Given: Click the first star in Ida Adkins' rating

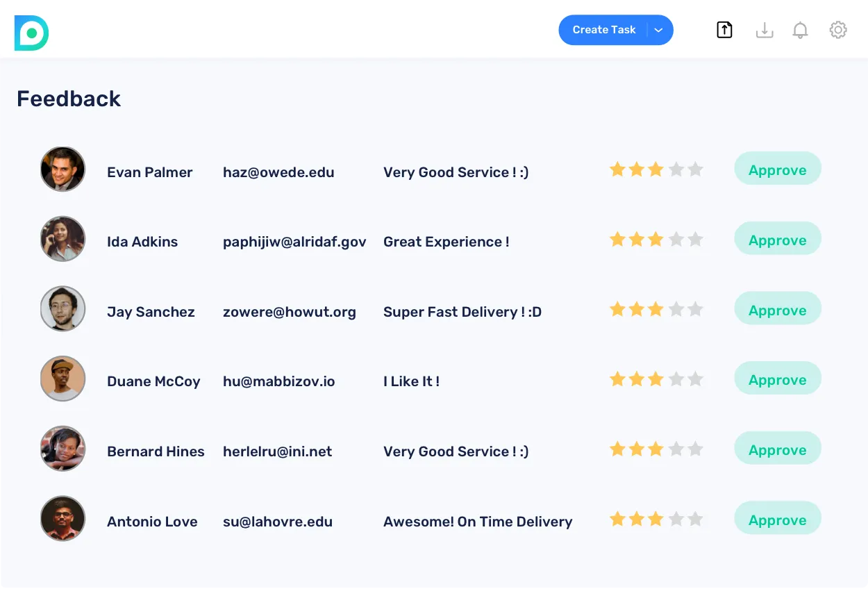Looking at the screenshot, I should pos(617,240).
